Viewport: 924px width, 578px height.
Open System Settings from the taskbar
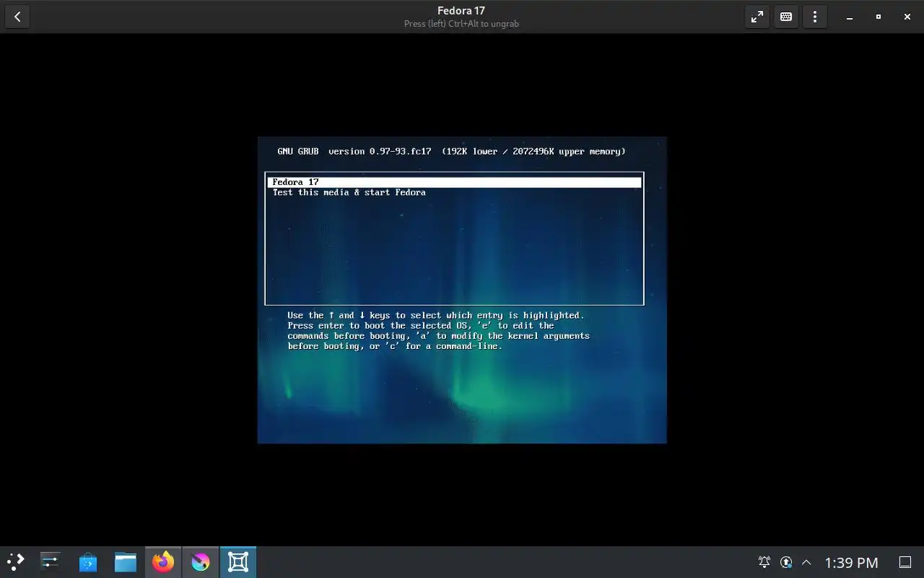(x=51, y=561)
